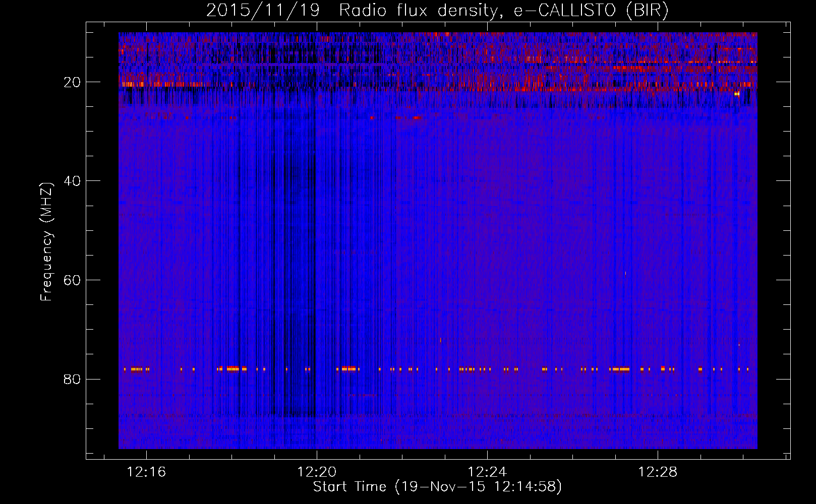Click the plot title "2015/11/19 Radio flux density, e-CALLISTO (BIR)"

point(437,10)
